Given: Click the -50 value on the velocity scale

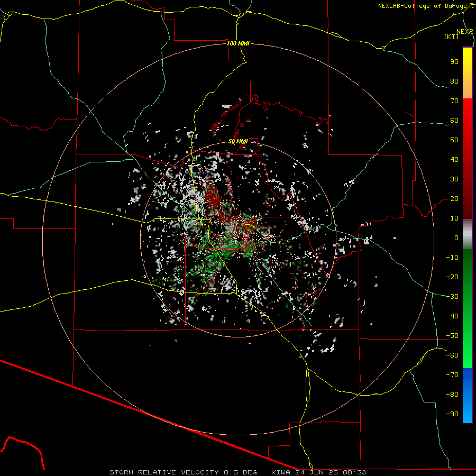Looking at the screenshot, I should click(x=452, y=336).
